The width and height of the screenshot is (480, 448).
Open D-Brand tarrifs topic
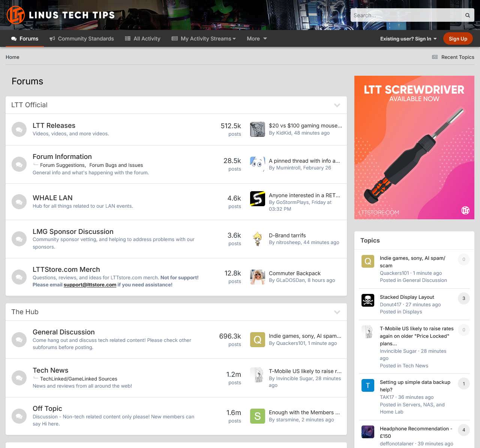[287, 235]
